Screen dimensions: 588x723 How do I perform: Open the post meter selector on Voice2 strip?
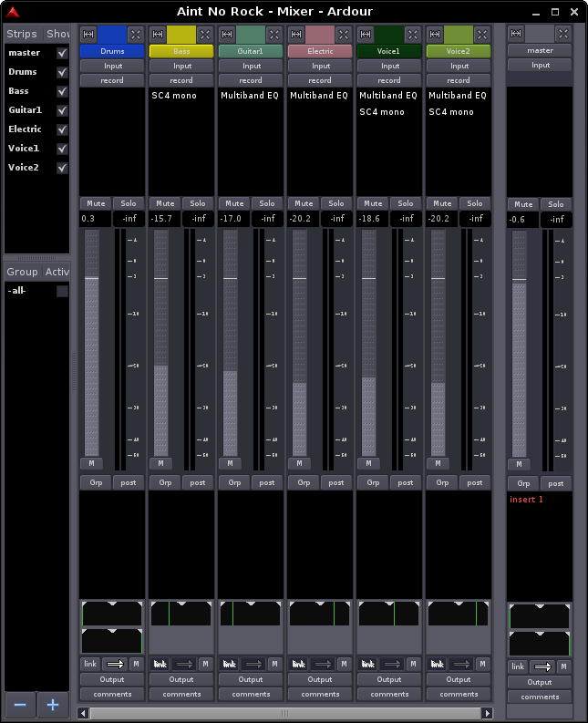475,482
